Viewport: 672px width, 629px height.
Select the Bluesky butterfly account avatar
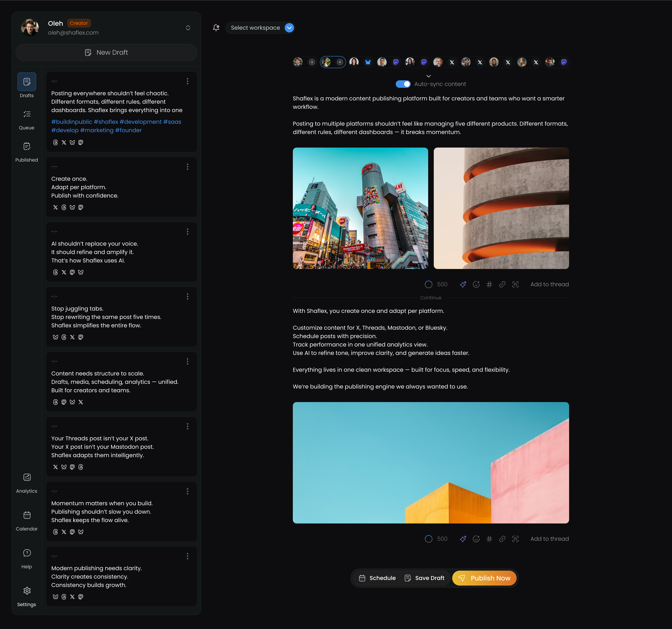coord(354,62)
